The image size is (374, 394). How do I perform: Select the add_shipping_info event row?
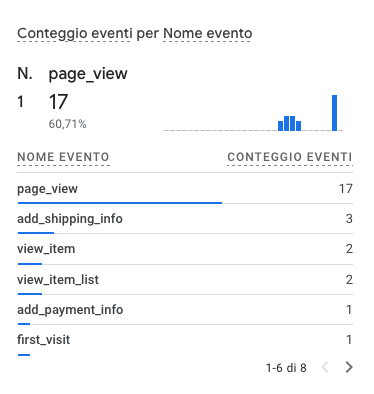(x=185, y=219)
